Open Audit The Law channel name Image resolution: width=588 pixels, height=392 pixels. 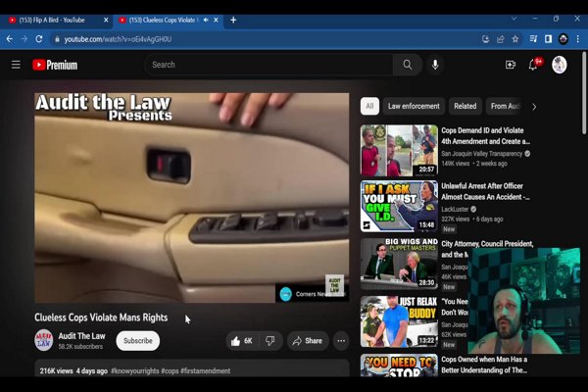coord(81,336)
